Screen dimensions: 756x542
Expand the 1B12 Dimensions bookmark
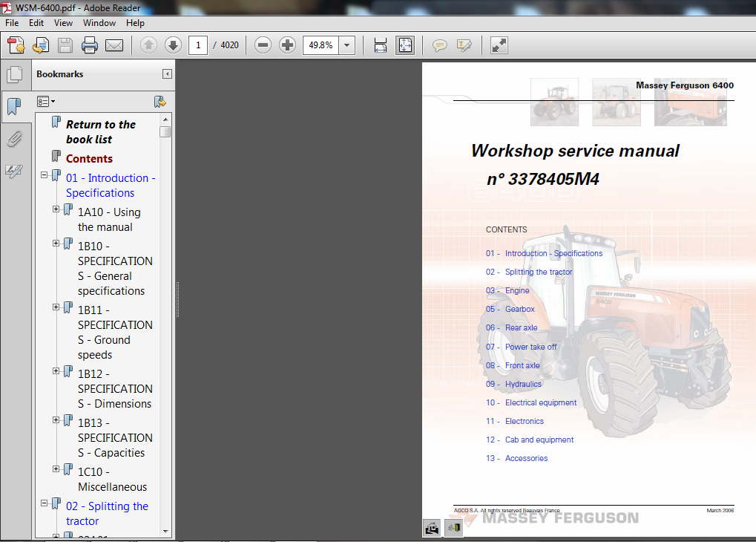pyautogui.click(x=56, y=370)
